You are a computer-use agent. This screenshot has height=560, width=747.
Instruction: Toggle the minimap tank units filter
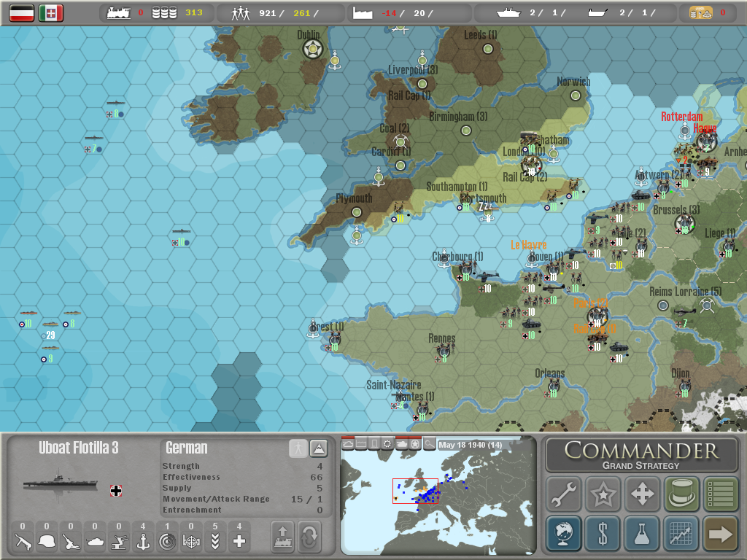402,444
